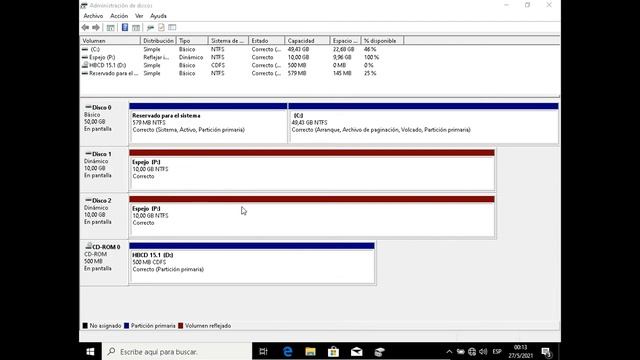This screenshot has width=640, height=360.
Task: Sort by the Distribución column header
Action: point(158,41)
